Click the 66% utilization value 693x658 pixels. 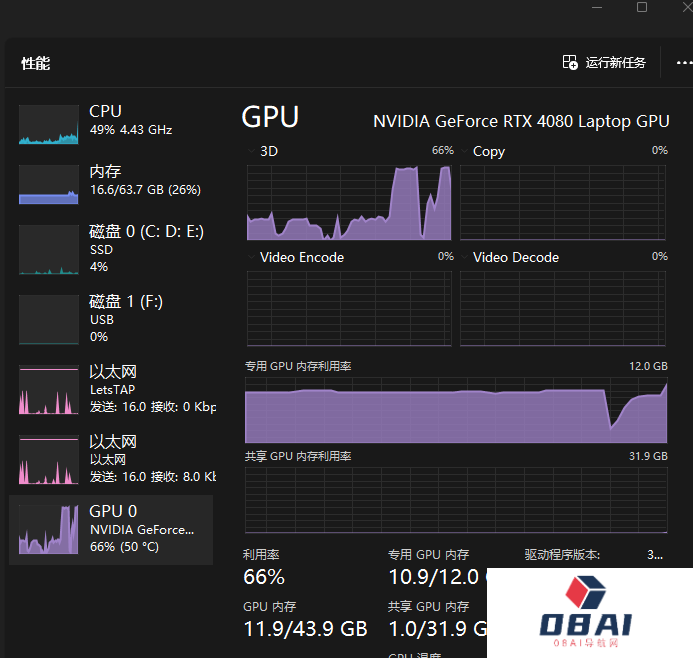click(x=264, y=577)
